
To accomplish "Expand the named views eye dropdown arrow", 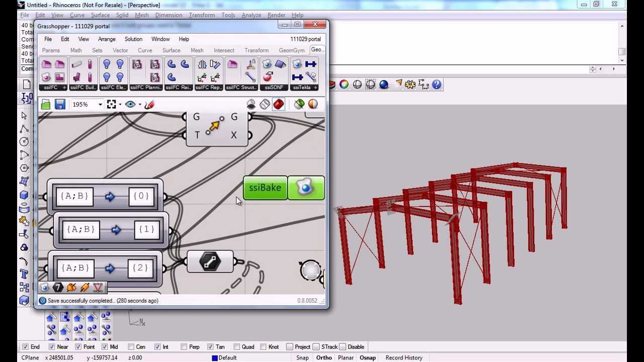I will [x=139, y=105].
